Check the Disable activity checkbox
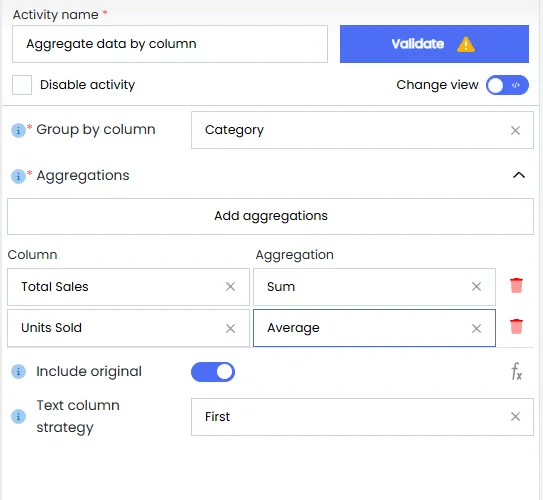 22,85
